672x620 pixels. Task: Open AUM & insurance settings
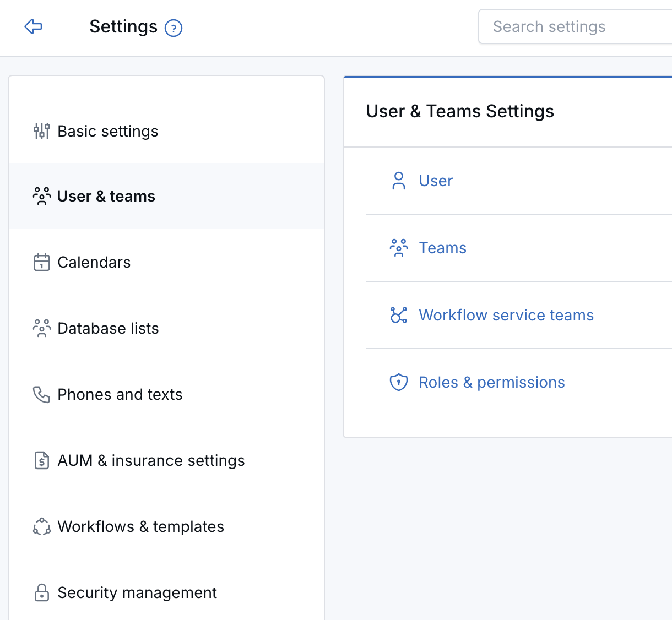coord(166,460)
